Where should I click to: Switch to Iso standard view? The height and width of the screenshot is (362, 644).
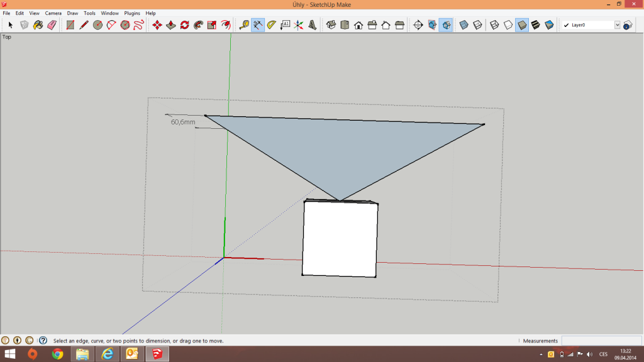point(331,25)
